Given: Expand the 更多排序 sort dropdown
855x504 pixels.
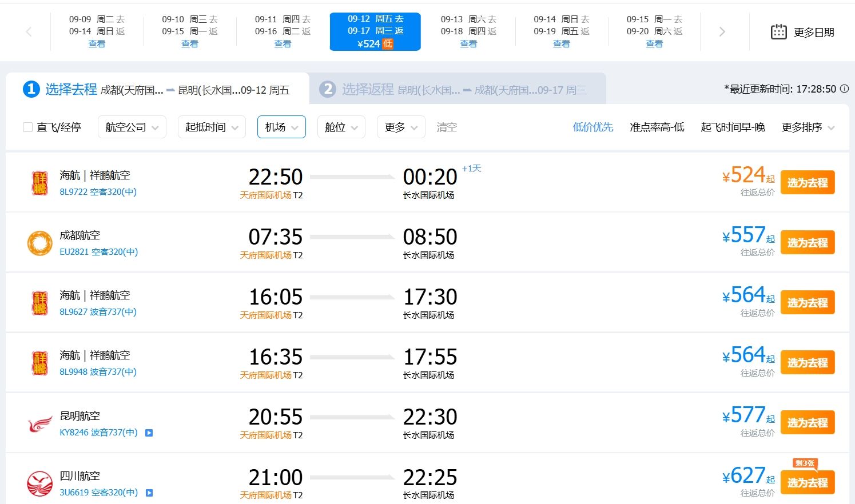Looking at the screenshot, I should coord(808,127).
